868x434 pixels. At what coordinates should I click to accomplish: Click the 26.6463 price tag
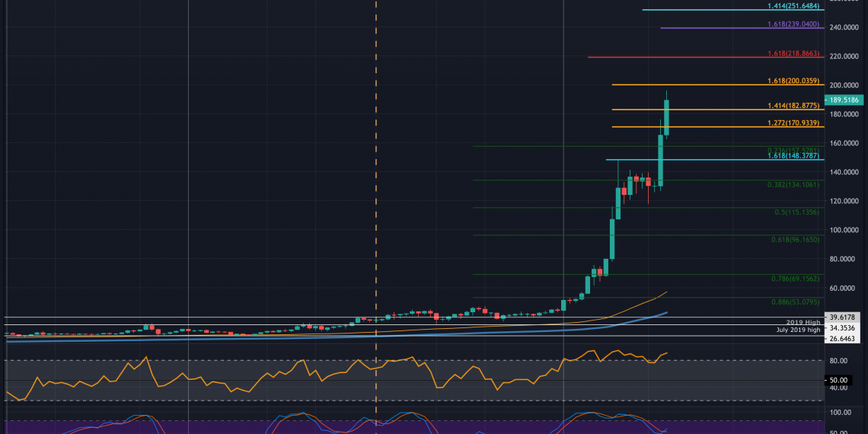click(x=843, y=337)
